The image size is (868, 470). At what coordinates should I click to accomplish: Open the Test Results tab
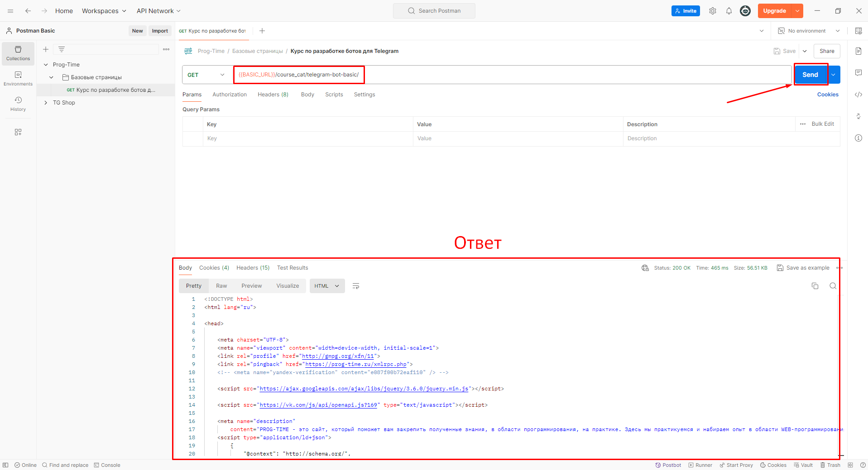pos(293,268)
